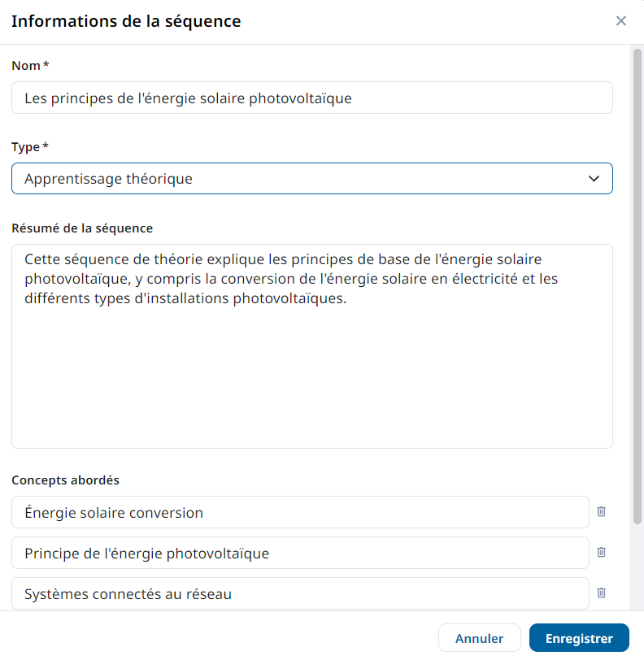644x660 pixels.
Task: Edit the 'Énergie solaire conversion' concept field
Action: pos(299,512)
